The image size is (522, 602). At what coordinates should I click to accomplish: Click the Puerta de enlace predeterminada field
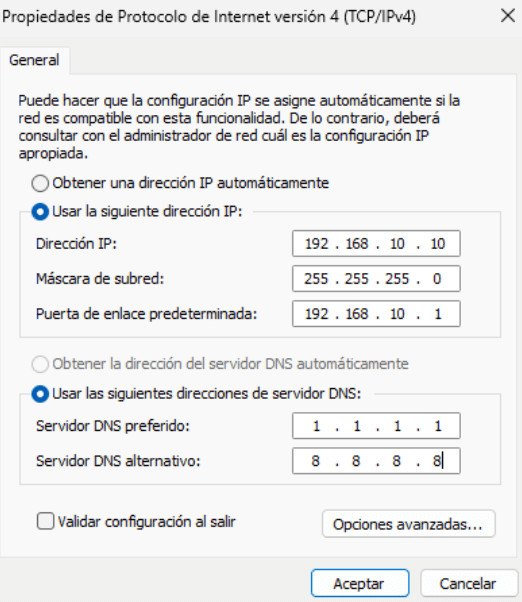(376, 314)
